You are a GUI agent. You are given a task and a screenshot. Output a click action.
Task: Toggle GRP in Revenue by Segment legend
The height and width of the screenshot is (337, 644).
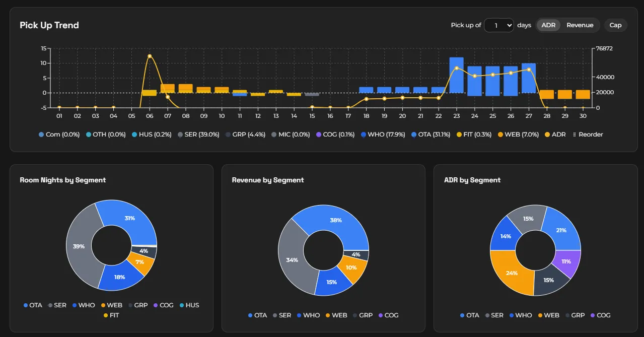(363, 315)
